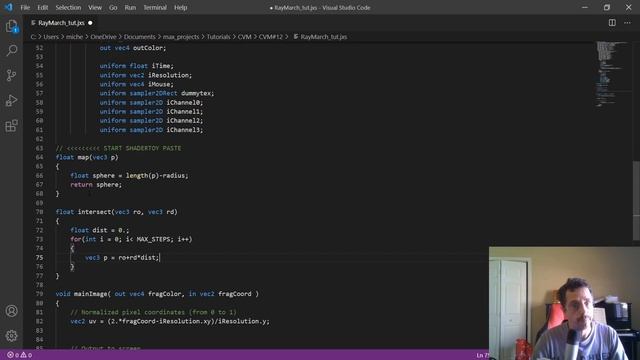
Task: Click the line 'uniform sampler2DRect dummytex;'
Action: tap(157, 93)
